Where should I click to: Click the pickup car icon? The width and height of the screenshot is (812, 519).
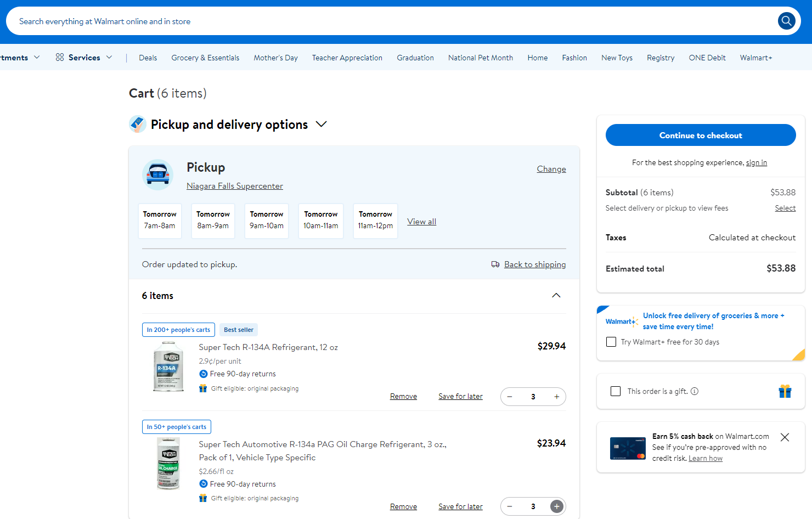(158, 175)
